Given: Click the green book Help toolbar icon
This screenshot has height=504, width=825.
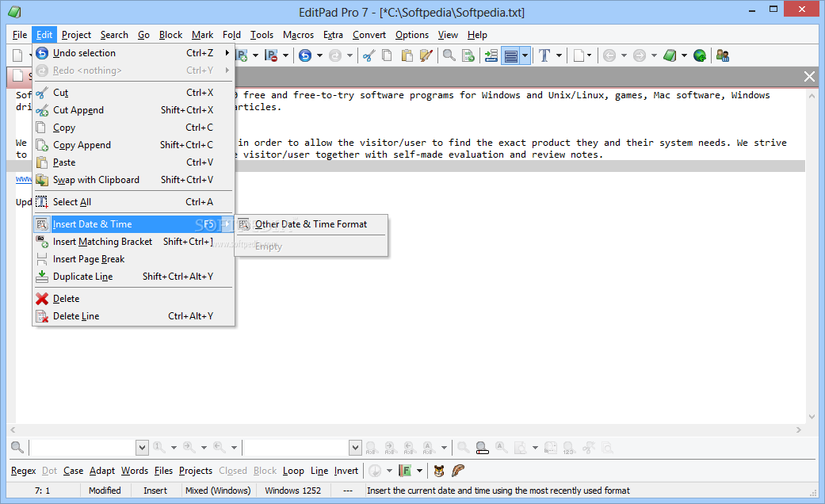Looking at the screenshot, I should (669, 55).
